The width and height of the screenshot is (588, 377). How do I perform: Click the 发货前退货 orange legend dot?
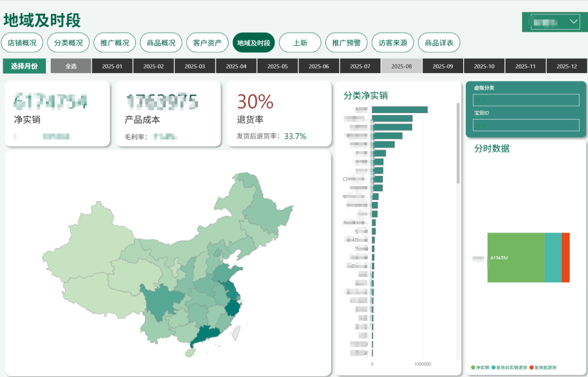click(x=531, y=368)
